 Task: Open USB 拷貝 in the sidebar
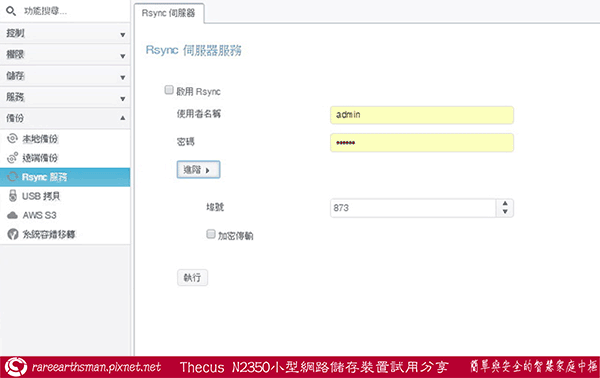click(65, 196)
